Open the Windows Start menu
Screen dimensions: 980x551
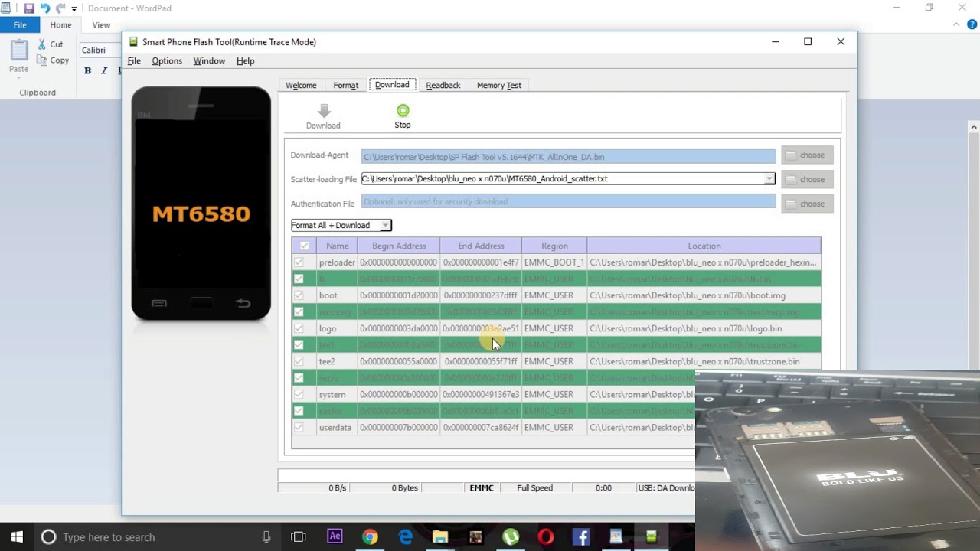point(17,537)
